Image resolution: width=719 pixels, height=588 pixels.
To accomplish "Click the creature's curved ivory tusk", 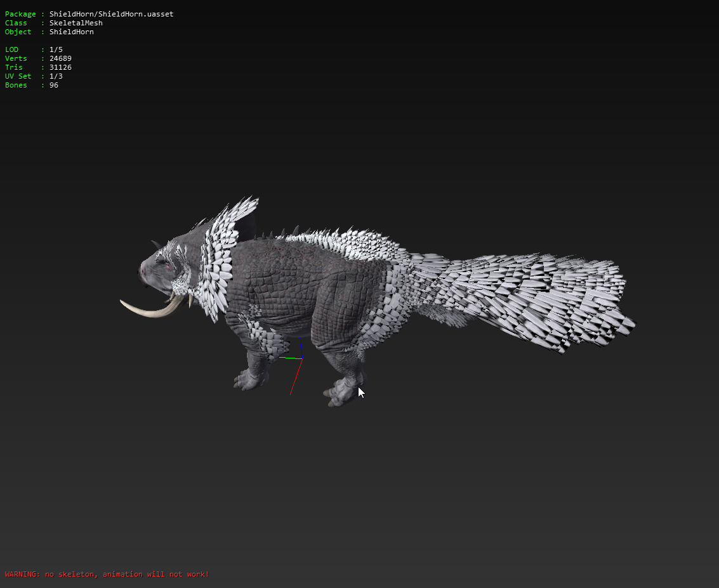I will [149, 310].
